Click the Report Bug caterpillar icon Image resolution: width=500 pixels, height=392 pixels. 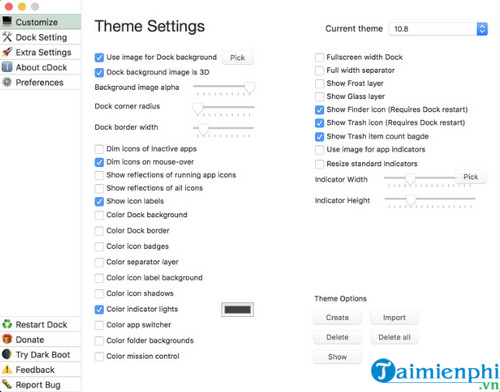click(7, 384)
